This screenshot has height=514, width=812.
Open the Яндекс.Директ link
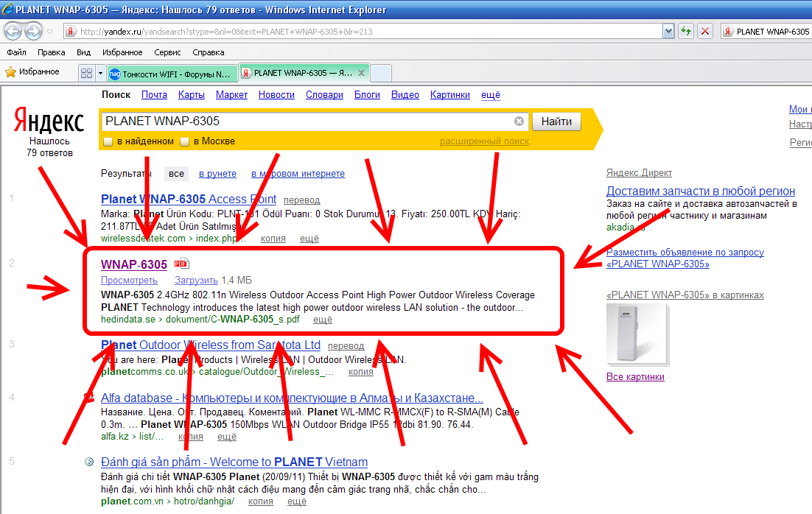[x=639, y=173]
